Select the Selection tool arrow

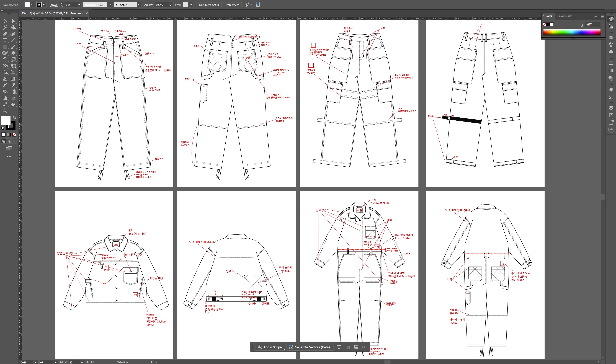(5, 21)
